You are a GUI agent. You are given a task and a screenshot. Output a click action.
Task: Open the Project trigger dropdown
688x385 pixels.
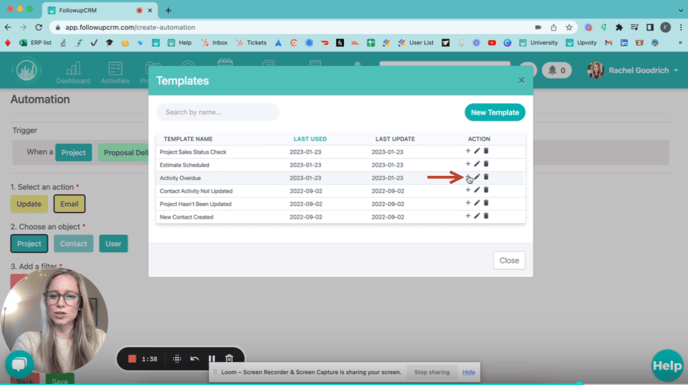click(x=74, y=153)
